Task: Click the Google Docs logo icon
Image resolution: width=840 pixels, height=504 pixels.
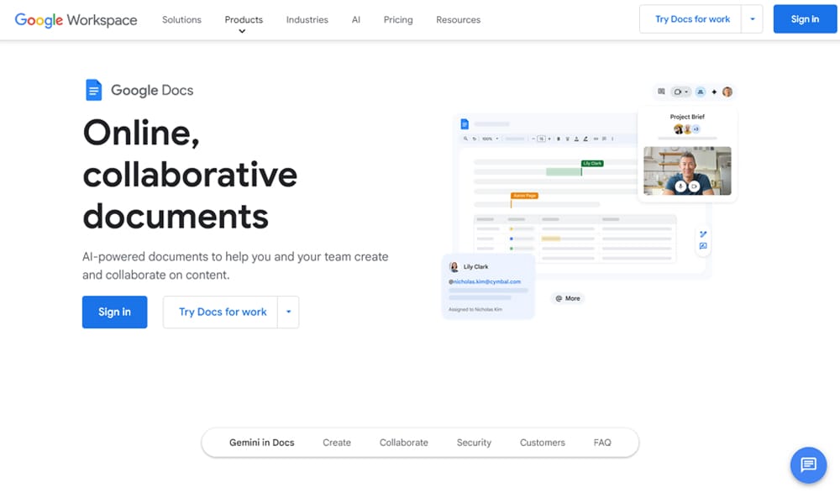Action: click(93, 89)
